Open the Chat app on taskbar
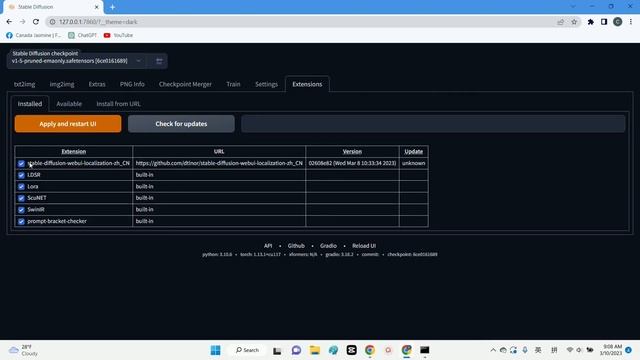This screenshot has width=640, height=360. pos(296,350)
